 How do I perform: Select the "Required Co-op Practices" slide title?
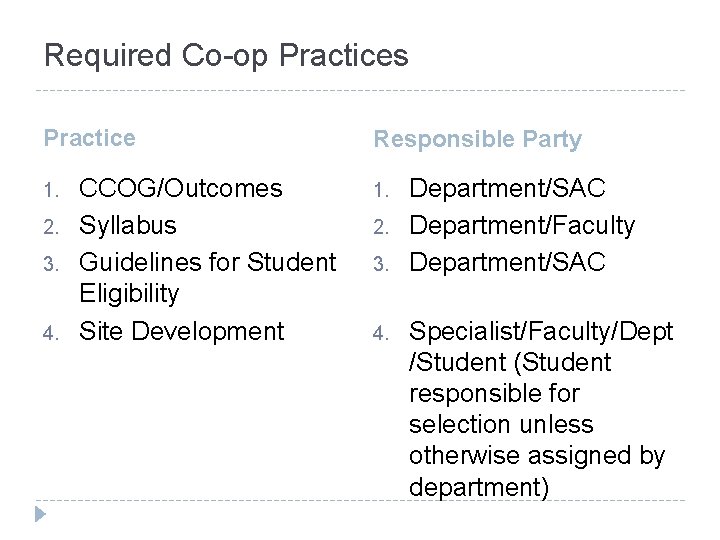[226, 55]
